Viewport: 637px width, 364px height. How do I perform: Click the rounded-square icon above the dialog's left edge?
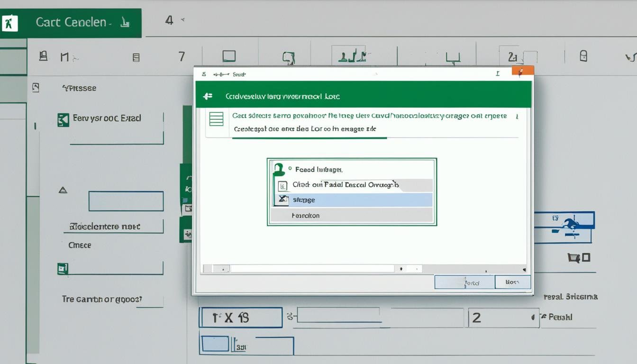click(289, 58)
